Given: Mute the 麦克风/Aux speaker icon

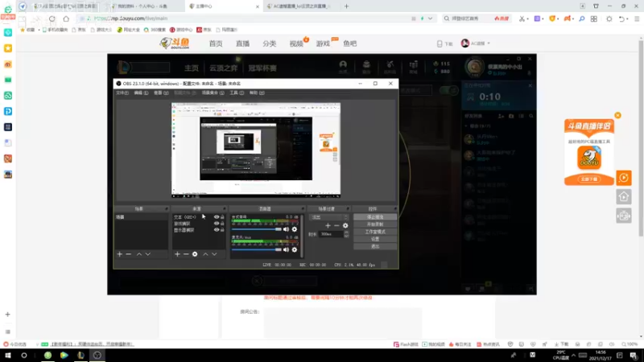Looking at the screenshot, I should pos(287,249).
